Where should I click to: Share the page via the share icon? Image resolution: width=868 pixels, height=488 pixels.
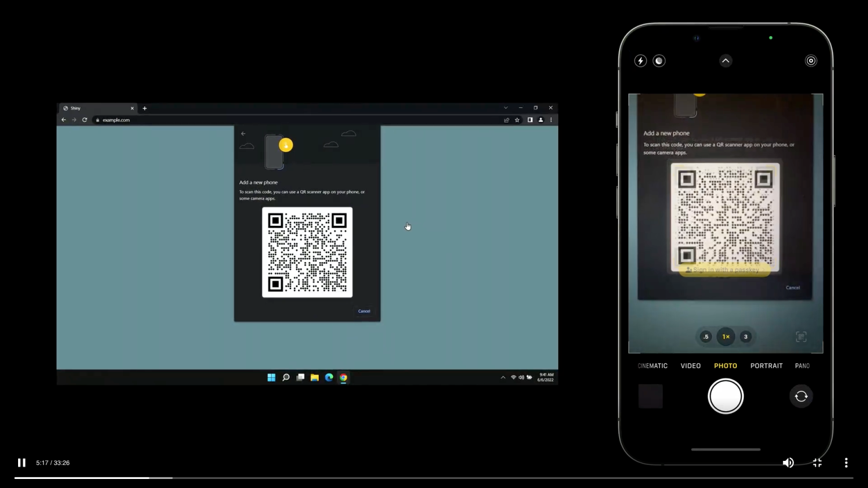(x=506, y=120)
